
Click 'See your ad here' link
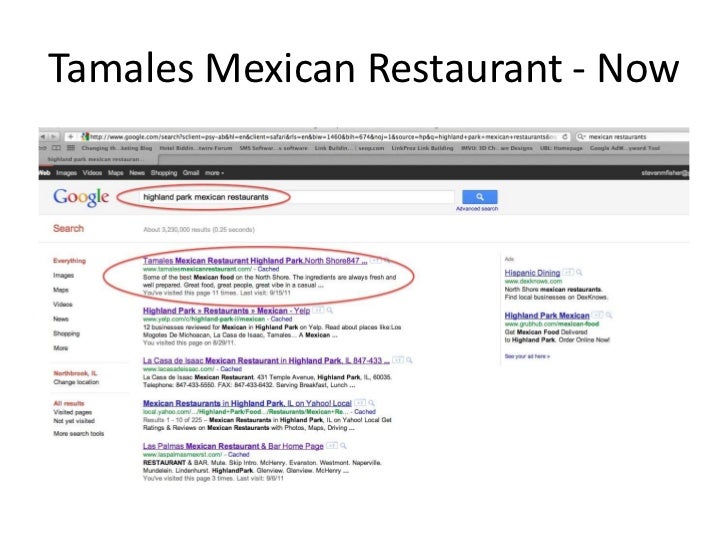527,356
